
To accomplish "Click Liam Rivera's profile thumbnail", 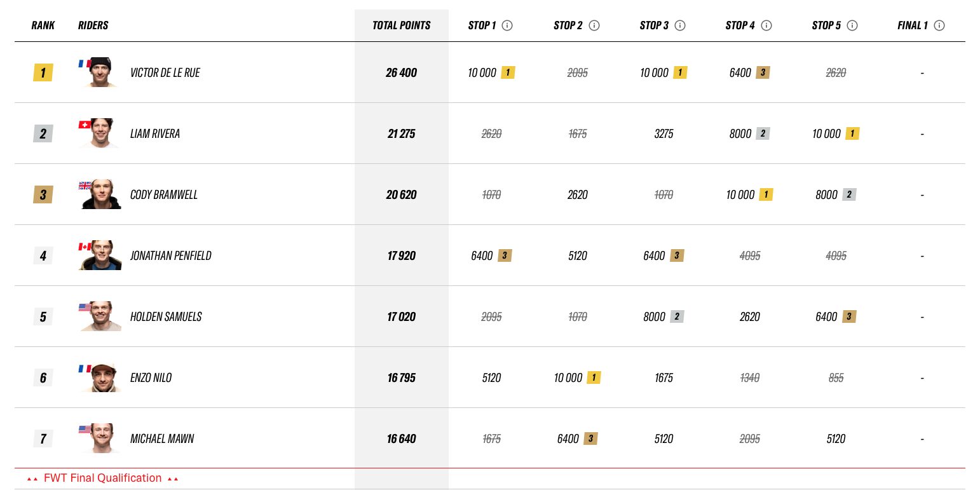I will click(x=100, y=133).
